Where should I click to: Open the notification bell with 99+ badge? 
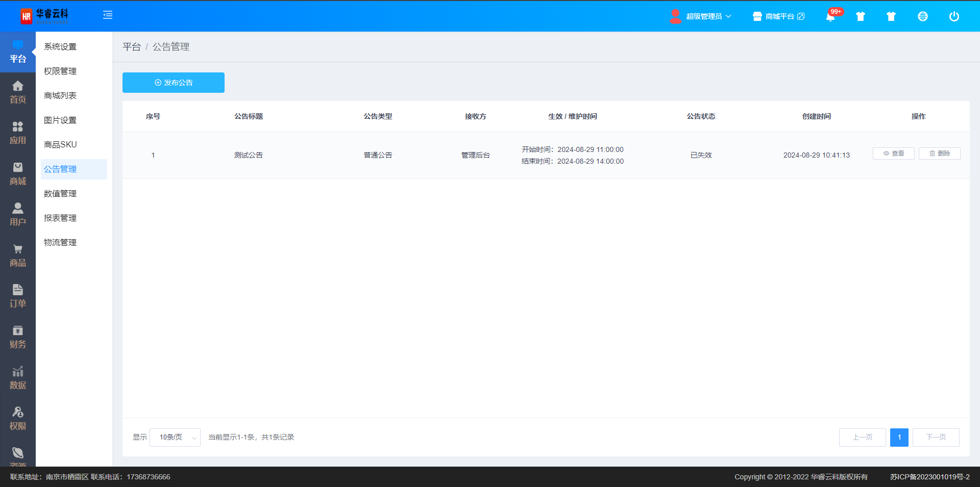point(830,16)
